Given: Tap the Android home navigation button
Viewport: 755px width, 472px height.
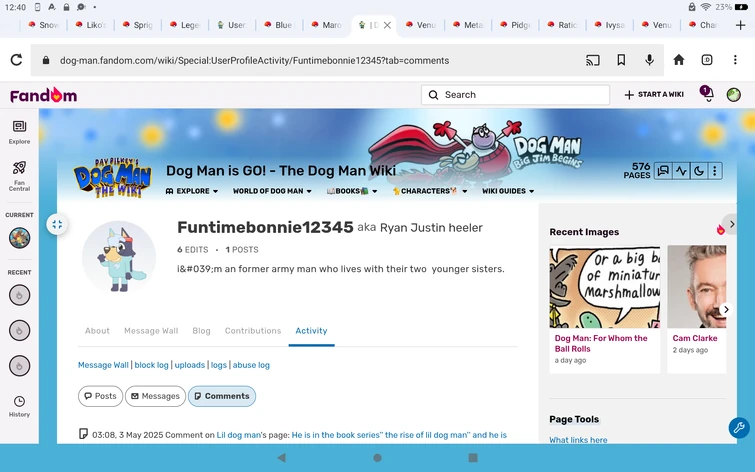Looking at the screenshot, I should click(378, 458).
